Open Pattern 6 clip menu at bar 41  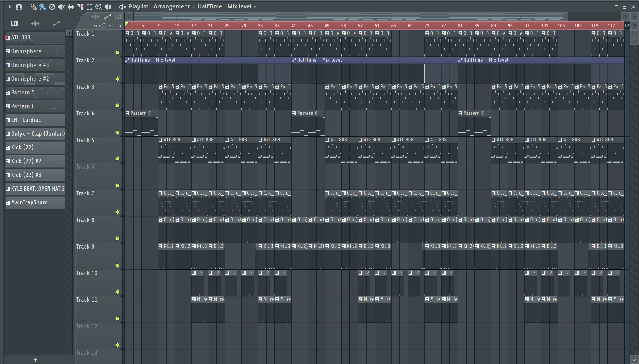pos(294,113)
